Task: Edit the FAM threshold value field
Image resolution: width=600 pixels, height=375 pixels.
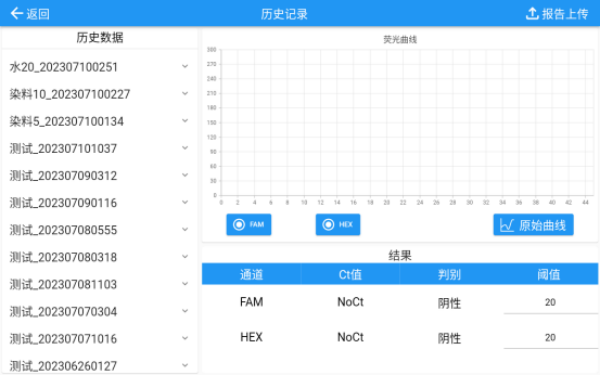Action: point(550,303)
